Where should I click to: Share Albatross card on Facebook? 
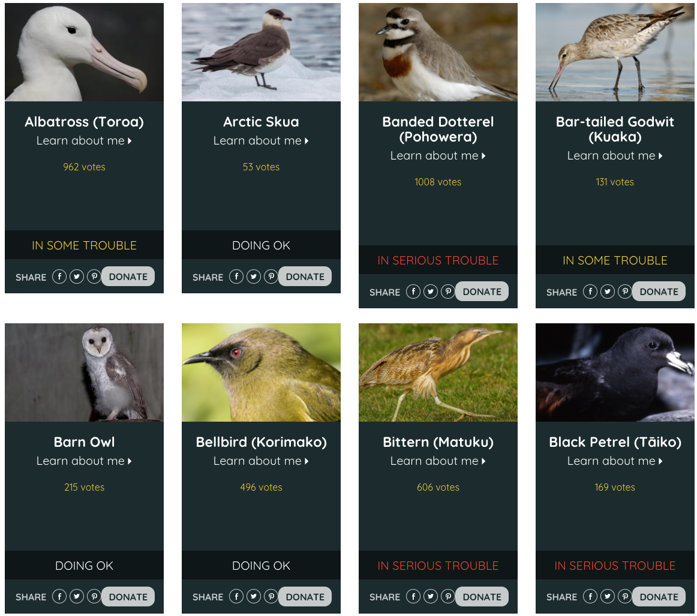59,277
